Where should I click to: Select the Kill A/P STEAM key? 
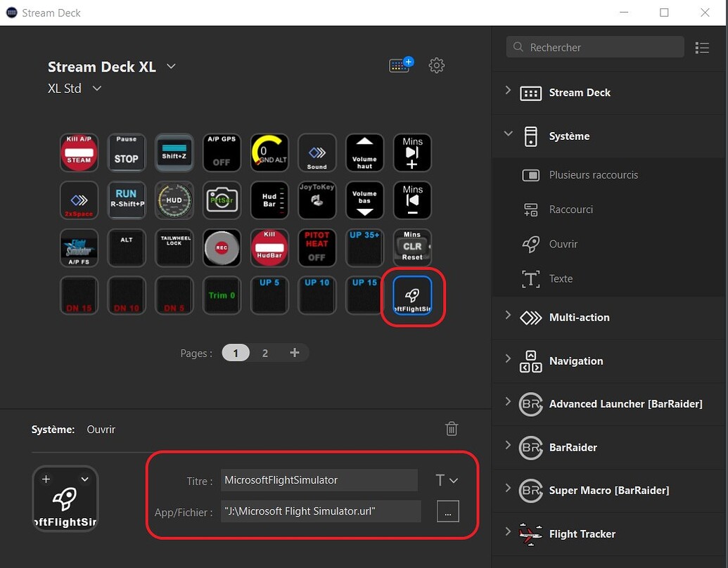coord(79,153)
